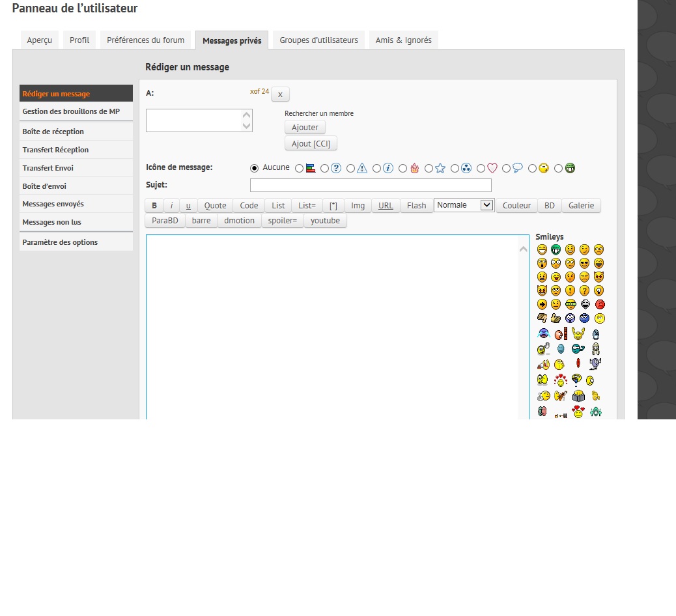Insert the green glasses nerd smiley
The height and width of the screenshot is (616, 676).
(570, 304)
